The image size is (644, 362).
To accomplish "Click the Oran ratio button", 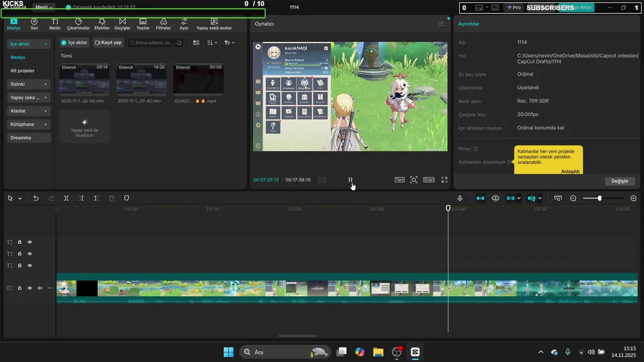I will [429, 179].
